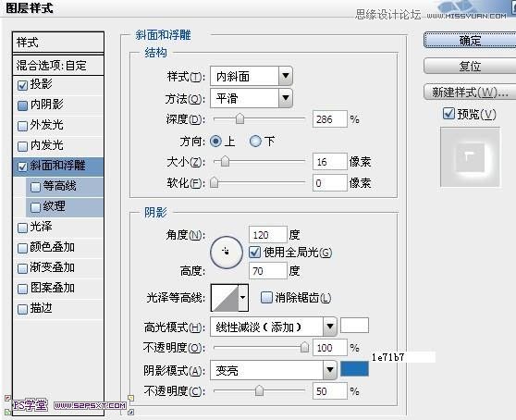This screenshot has height=420, width=516.
Task: Open the 样式 内斜面 style dropdown
Action: [x=252, y=77]
